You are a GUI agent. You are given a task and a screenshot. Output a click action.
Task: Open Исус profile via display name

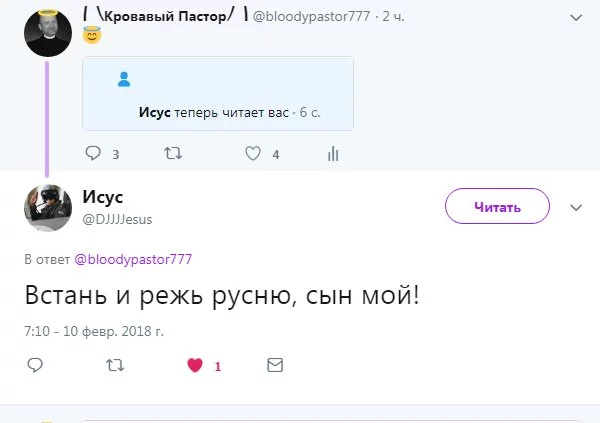[x=103, y=197]
